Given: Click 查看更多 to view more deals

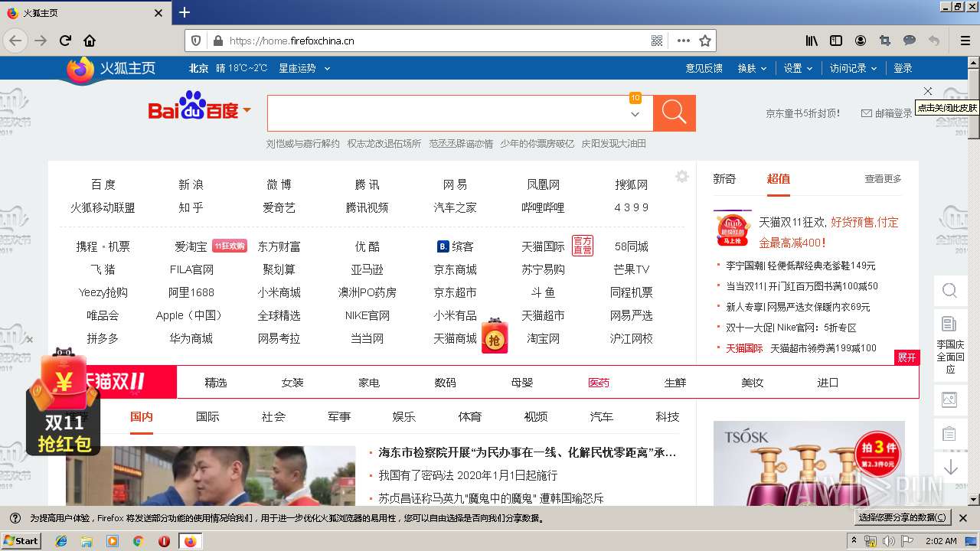Looking at the screenshot, I should (x=884, y=178).
